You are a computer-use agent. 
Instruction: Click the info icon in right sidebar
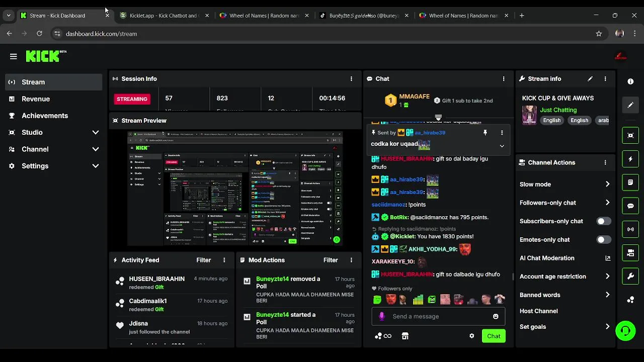pos(630,81)
